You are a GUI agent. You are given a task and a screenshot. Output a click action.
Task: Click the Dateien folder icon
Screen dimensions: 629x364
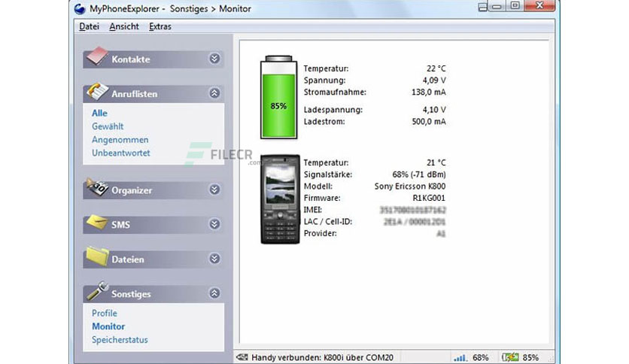pos(97,256)
